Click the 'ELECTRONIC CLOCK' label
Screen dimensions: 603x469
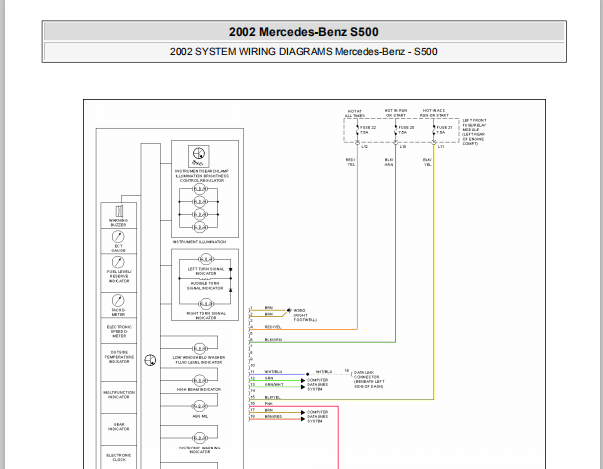(x=119, y=457)
